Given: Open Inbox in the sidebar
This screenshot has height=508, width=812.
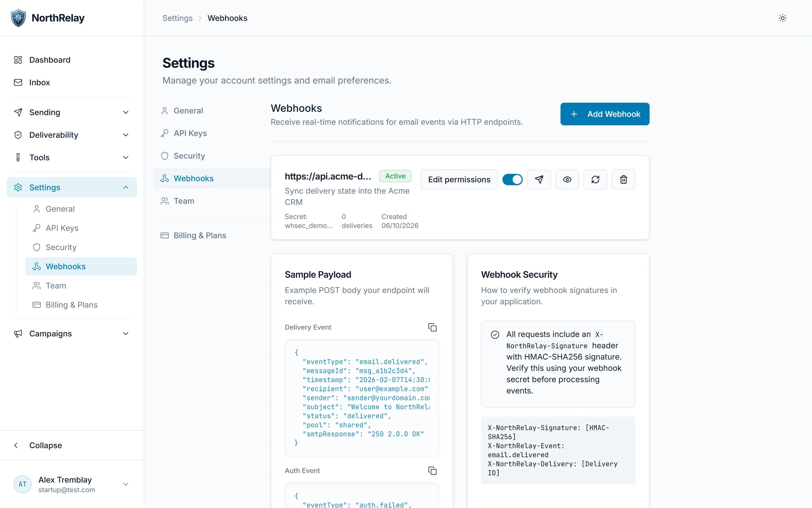Looking at the screenshot, I should [72, 82].
